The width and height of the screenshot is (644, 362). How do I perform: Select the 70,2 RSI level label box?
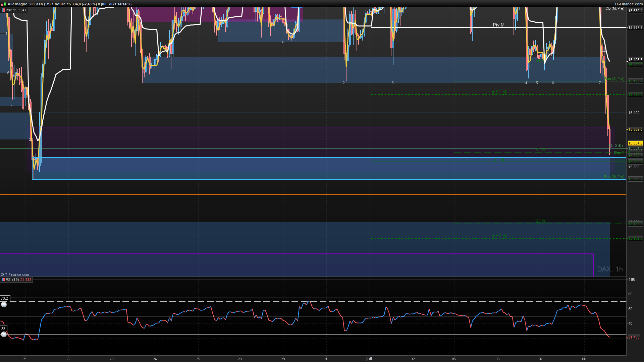[x=5, y=298]
